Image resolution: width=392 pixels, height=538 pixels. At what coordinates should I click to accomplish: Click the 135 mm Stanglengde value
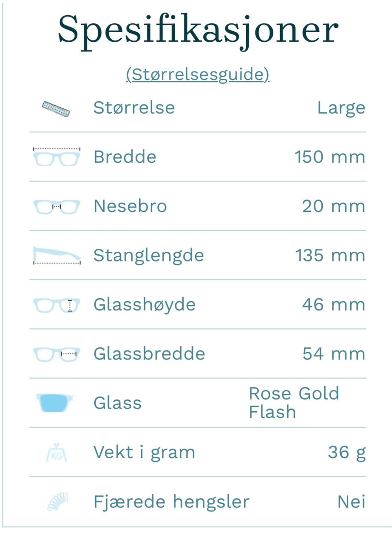point(330,256)
